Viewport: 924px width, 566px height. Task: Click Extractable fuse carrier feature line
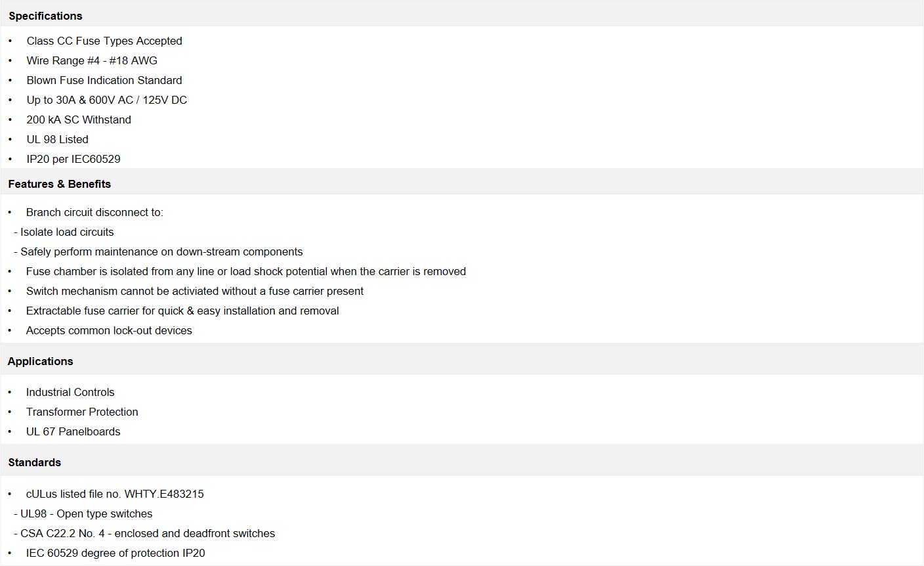tap(182, 311)
